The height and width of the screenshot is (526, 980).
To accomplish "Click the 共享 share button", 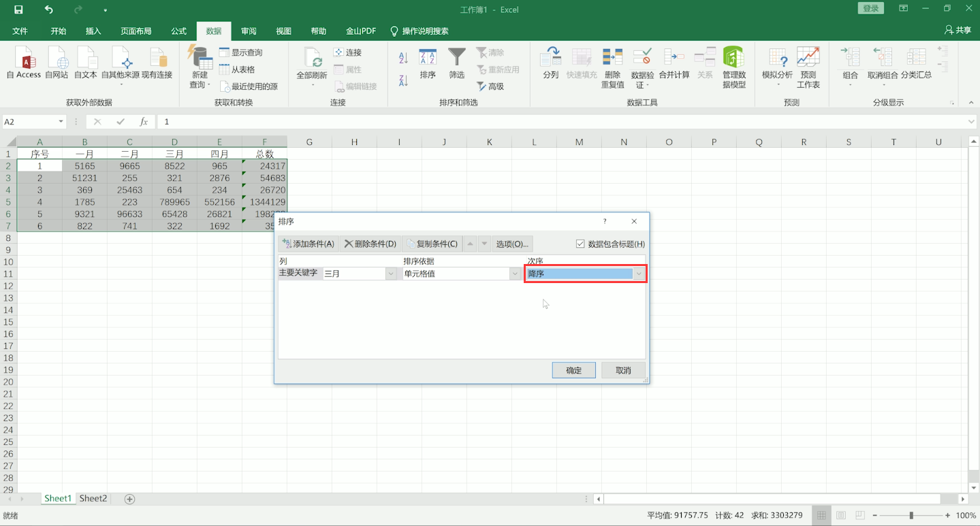I will 958,31.
